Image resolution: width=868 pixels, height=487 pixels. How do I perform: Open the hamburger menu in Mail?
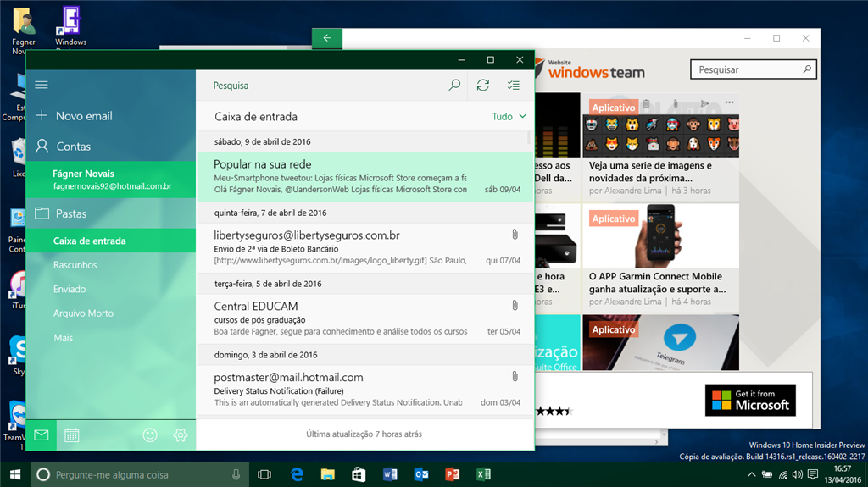tap(42, 85)
